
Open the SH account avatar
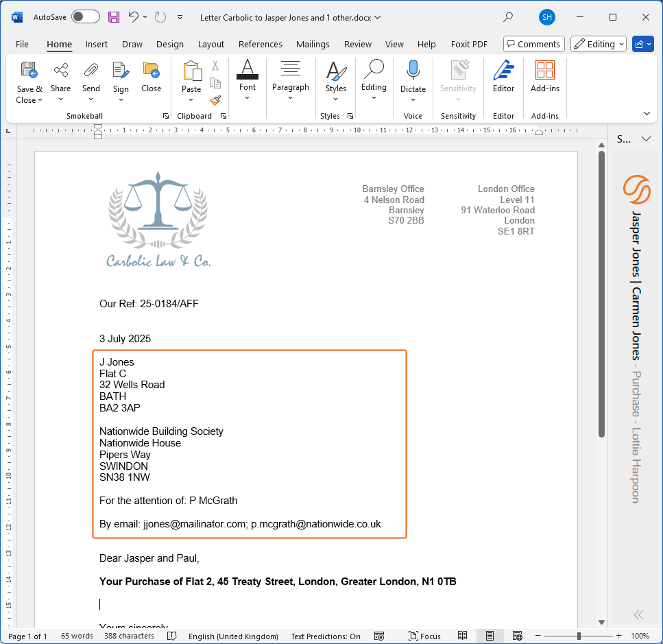click(x=546, y=17)
